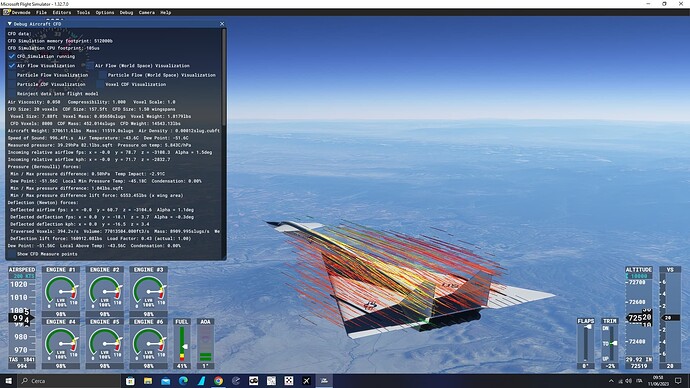Click the AOA indicator
This screenshot has width=690, height=388.
point(206,344)
